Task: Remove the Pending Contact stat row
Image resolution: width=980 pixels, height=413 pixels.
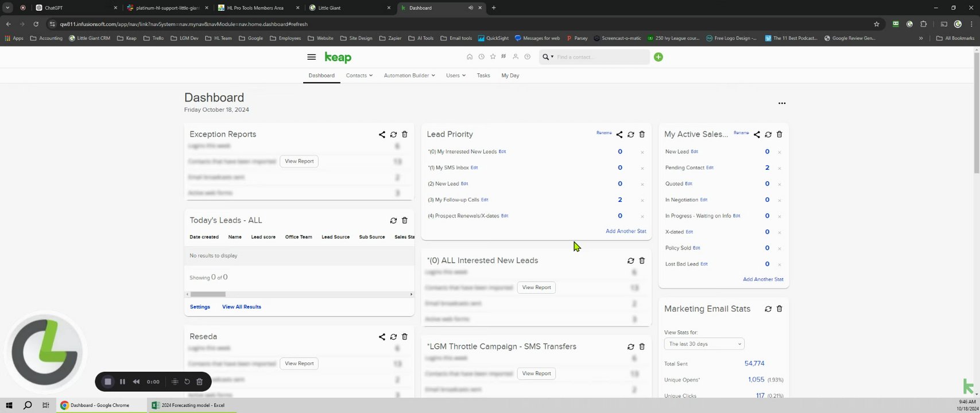Action: pos(779,168)
